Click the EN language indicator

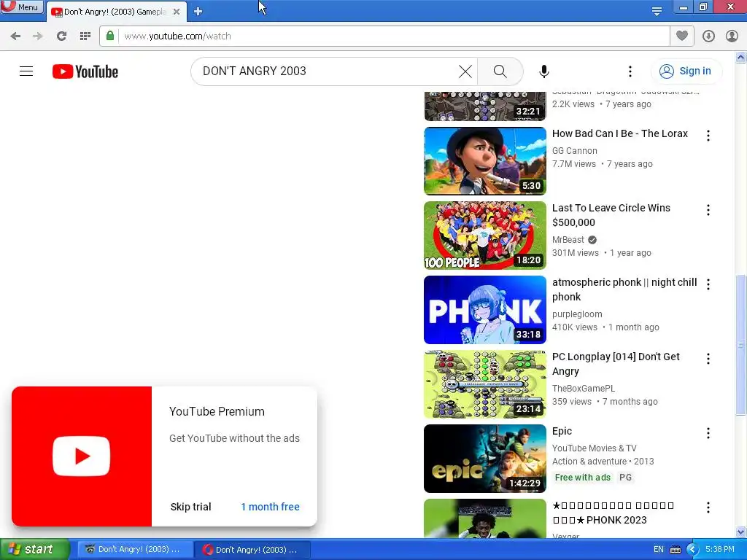659,550
